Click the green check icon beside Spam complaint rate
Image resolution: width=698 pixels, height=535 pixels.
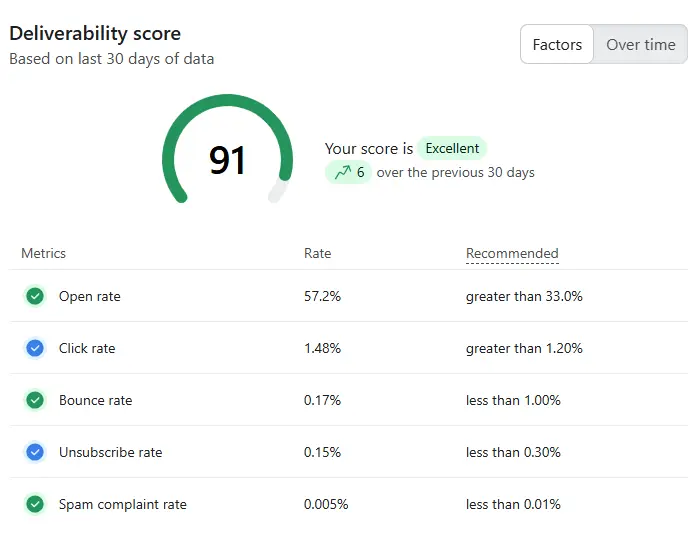pos(35,504)
